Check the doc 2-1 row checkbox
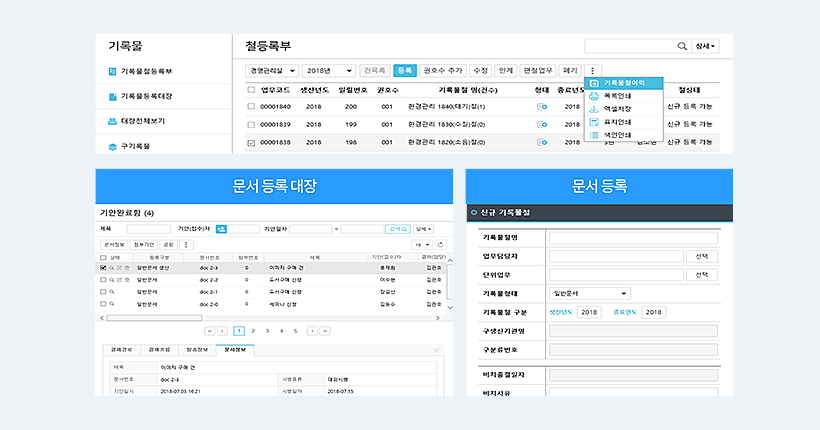The width and height of the screenshot is (820, 430). (x=103, y=292)
